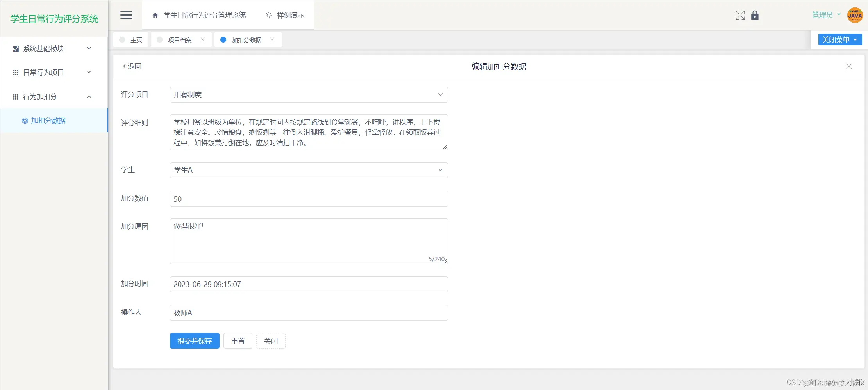Open the 样例演示 top menu item
The image size is (868, 390).
coord(285,15)
